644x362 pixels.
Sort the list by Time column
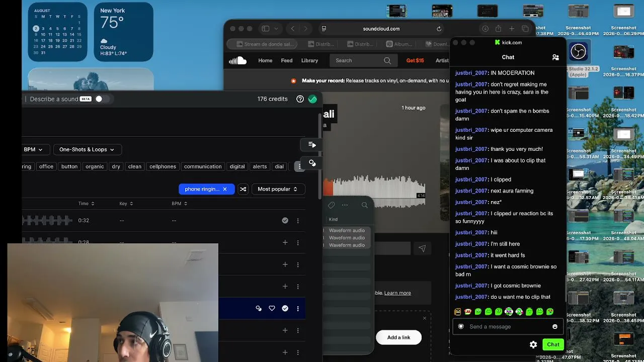point(86,204)
